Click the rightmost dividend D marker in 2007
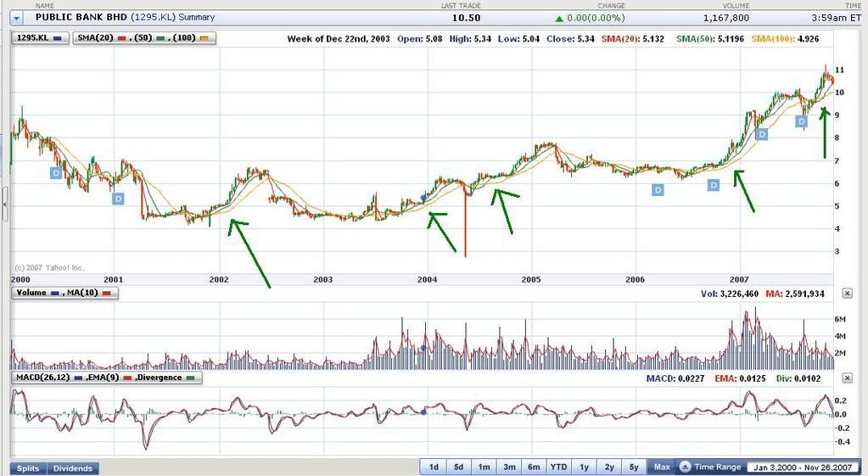 point(801,121)
